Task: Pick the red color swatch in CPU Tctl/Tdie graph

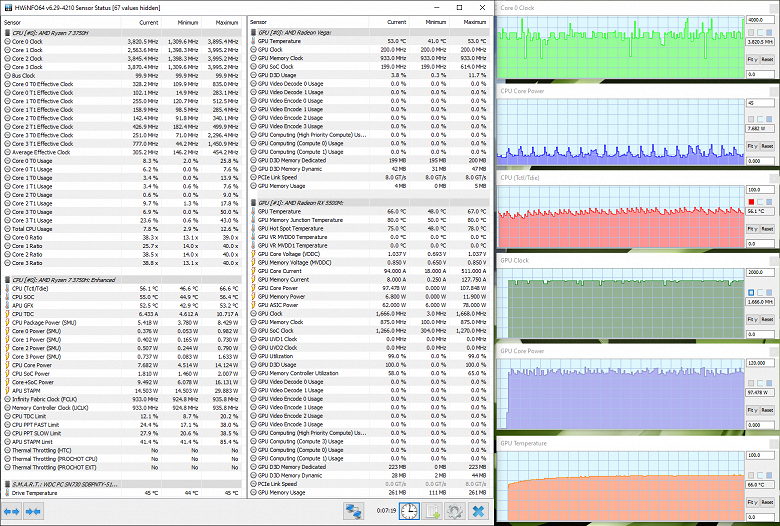Action: click(751, 202)
